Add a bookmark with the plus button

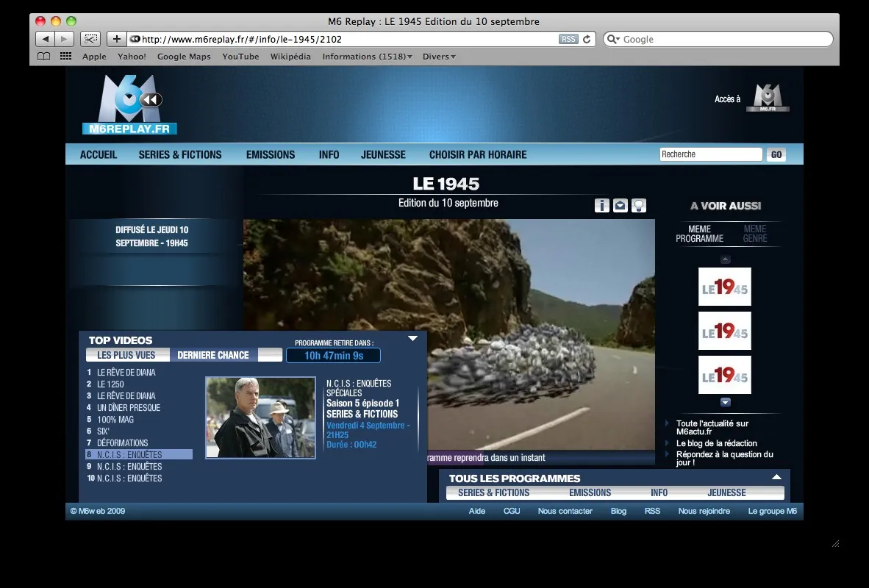click(116, 39)
